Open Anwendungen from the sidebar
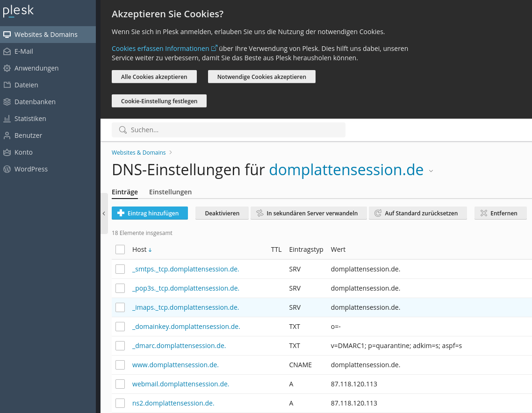The height and width of the screenshot is (413, 532). click(x=36, y=68)
